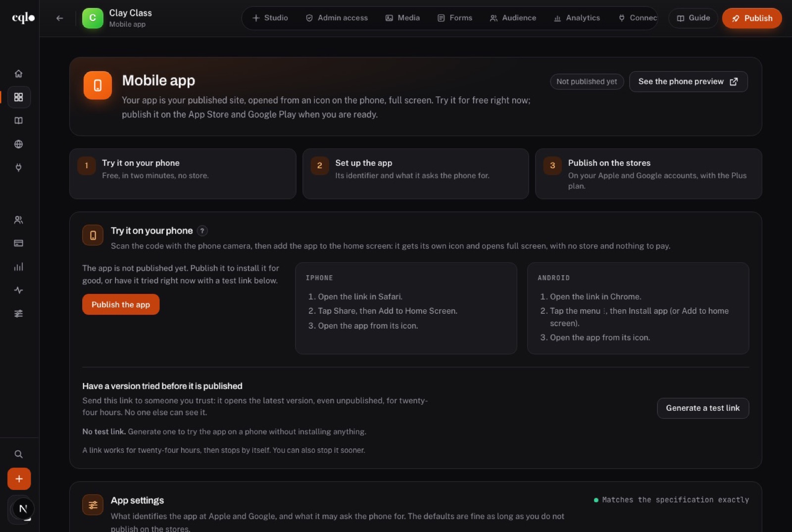Open the activity pulse sidebar icon
Image resolution: width=792 pixels, height=532 pixels.
click(18, 290)
